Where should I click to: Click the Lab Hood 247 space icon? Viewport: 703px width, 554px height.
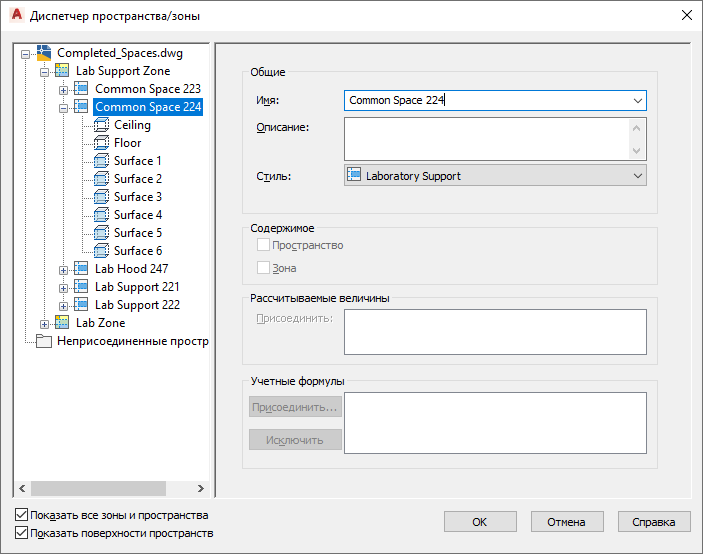click(x=81, y=268)
